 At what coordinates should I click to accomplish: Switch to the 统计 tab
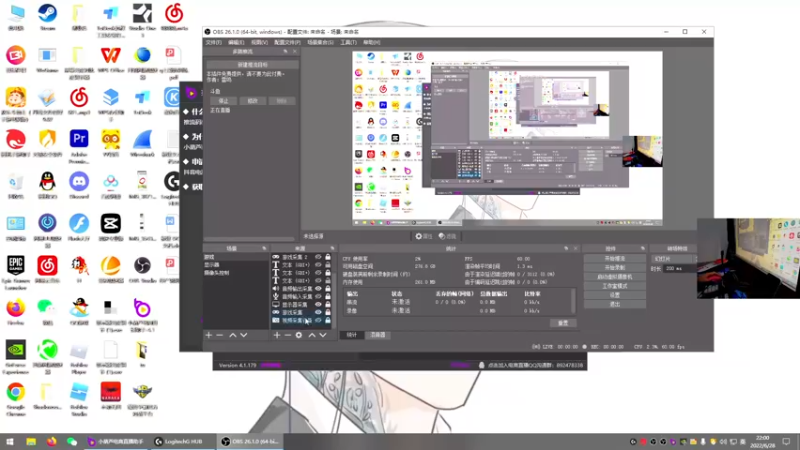352,335
